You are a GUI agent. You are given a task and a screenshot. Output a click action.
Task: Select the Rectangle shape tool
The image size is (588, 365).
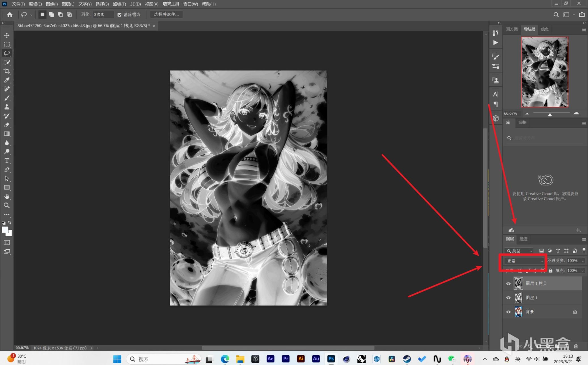7,188
